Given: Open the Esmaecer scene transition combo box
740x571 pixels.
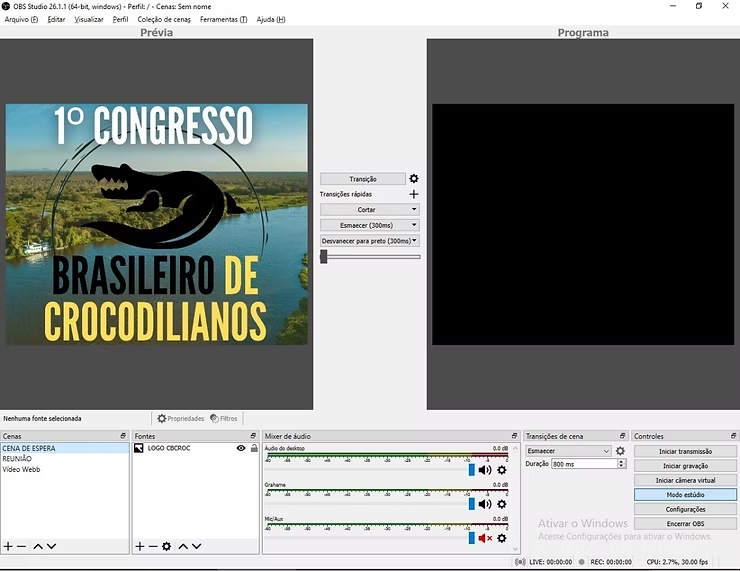Looking at the screenshot, I should [567, 451].
